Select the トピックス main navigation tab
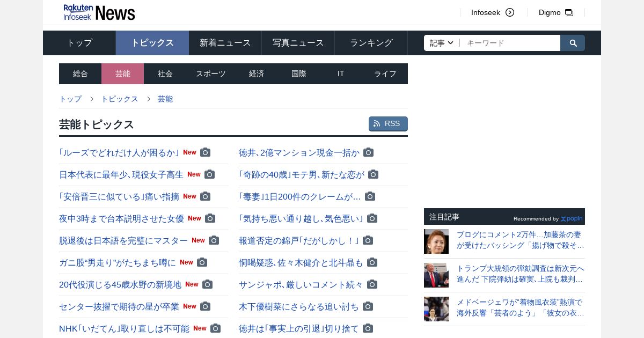Image resolution: width=644 pixels, height=338 pixels. [x=152, y=43]
